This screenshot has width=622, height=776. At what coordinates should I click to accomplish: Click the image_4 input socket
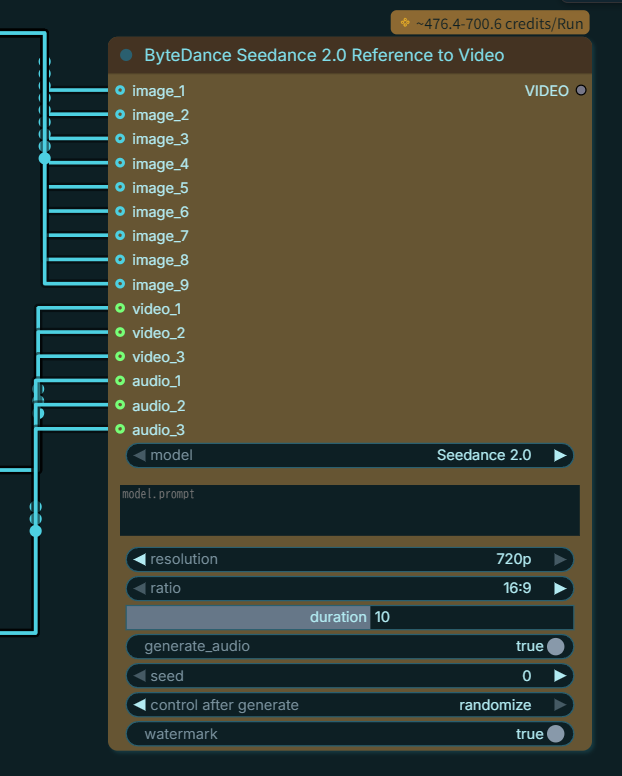coord(120,163)
